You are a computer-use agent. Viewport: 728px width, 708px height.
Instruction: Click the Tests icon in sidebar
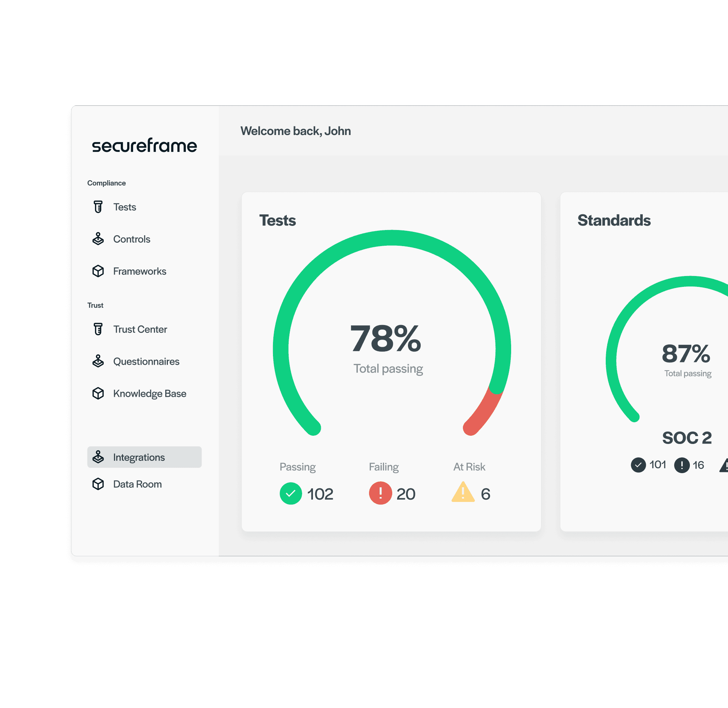tap(98, 206)
